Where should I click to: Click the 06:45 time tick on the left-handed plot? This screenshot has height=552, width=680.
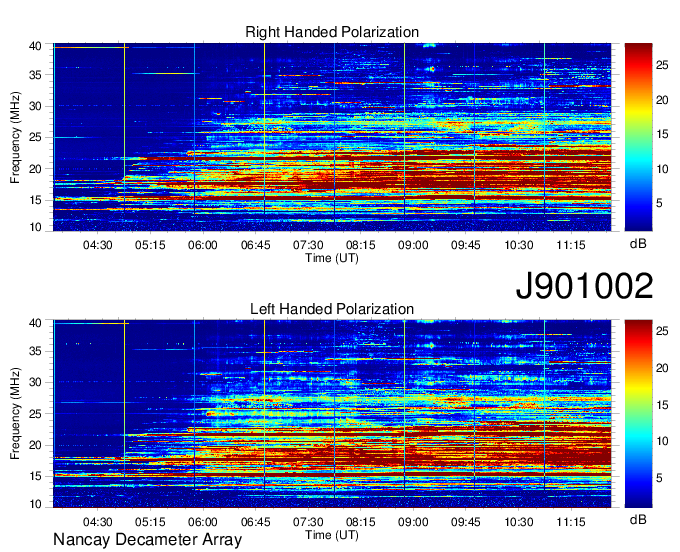(x=255, y=522)
